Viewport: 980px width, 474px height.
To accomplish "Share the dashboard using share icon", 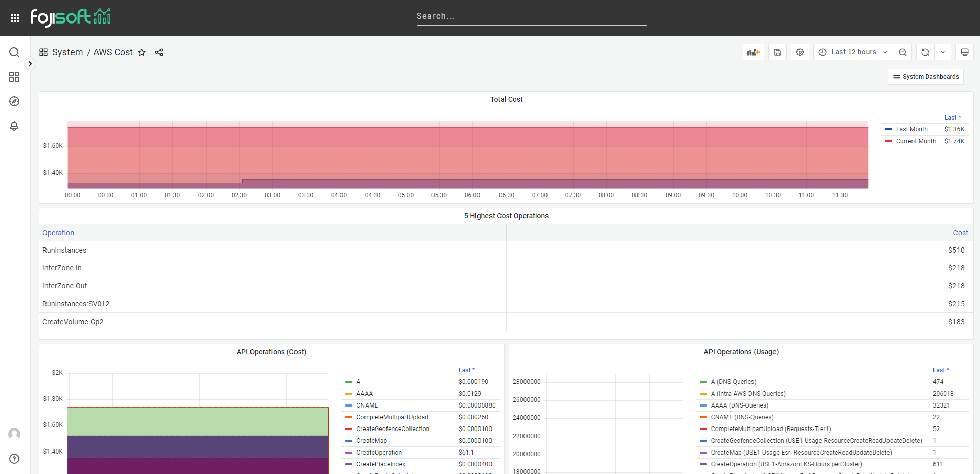I will coord(159,52).
